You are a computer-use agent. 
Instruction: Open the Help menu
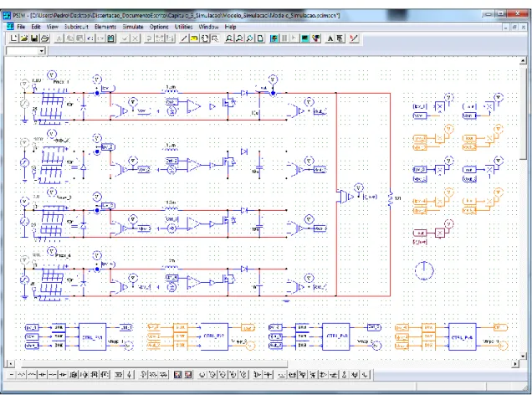[230, 27]
